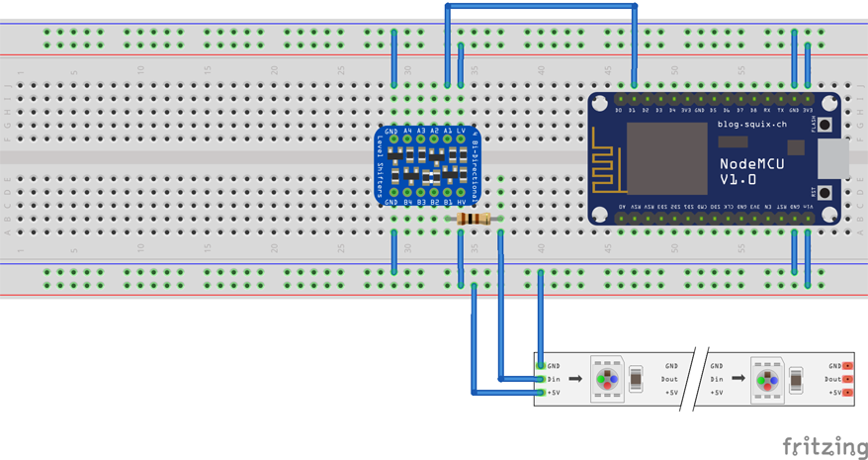The image size is (868, 460).
Task: Select the gold PCB antenna on NodeMCU
Action: (610, 159)
